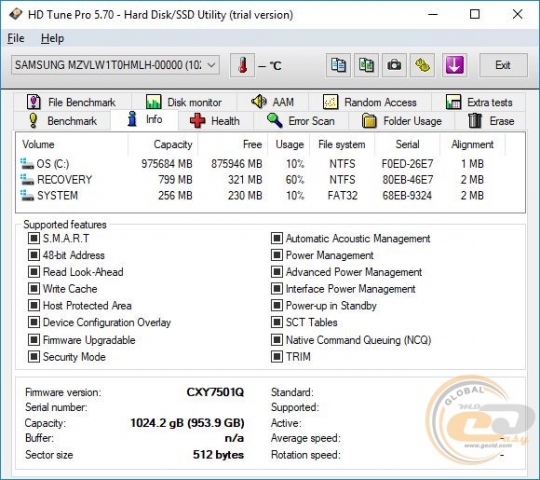The image size is (540, 480).
Task: Switch to the Error Scan tab
Action: [301, 121]
